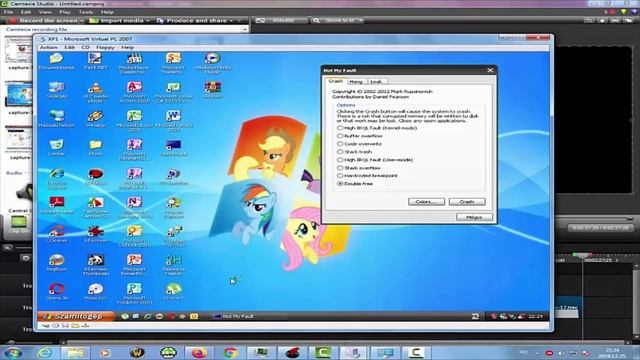Click Camtasia timeline horizontal scrollbar
The height and width of the screenshot is (360, 640).
coord(345,342)
